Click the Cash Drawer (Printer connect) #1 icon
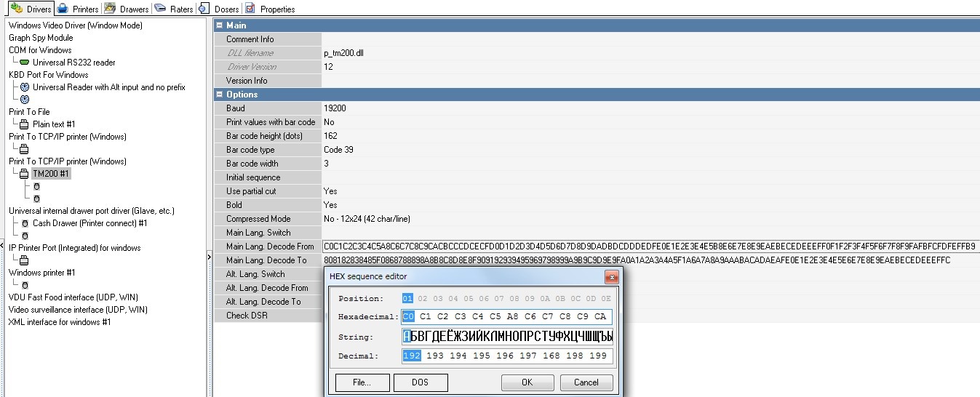This screenshot has height=397, width=980. click(x=25, y=223)
